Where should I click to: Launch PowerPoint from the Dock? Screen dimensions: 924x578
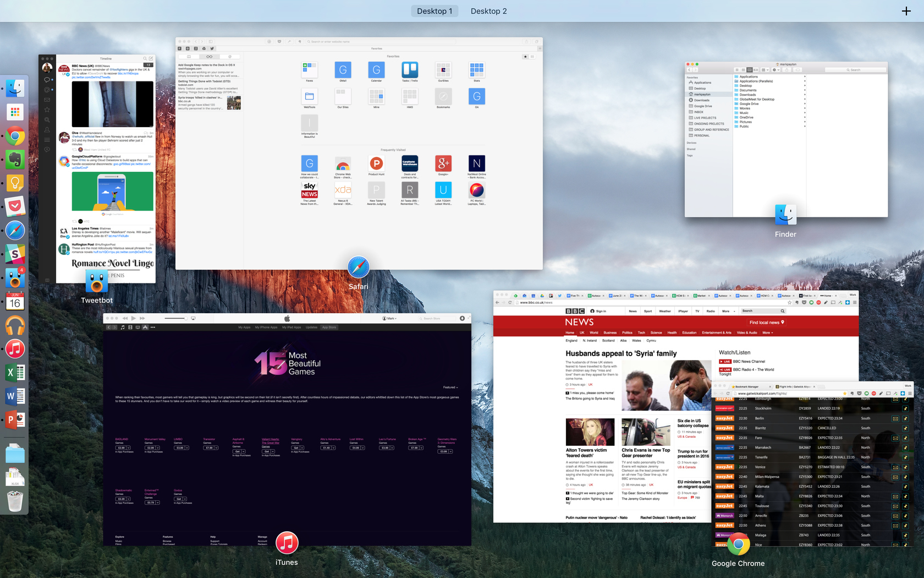(x=15, y=420)
